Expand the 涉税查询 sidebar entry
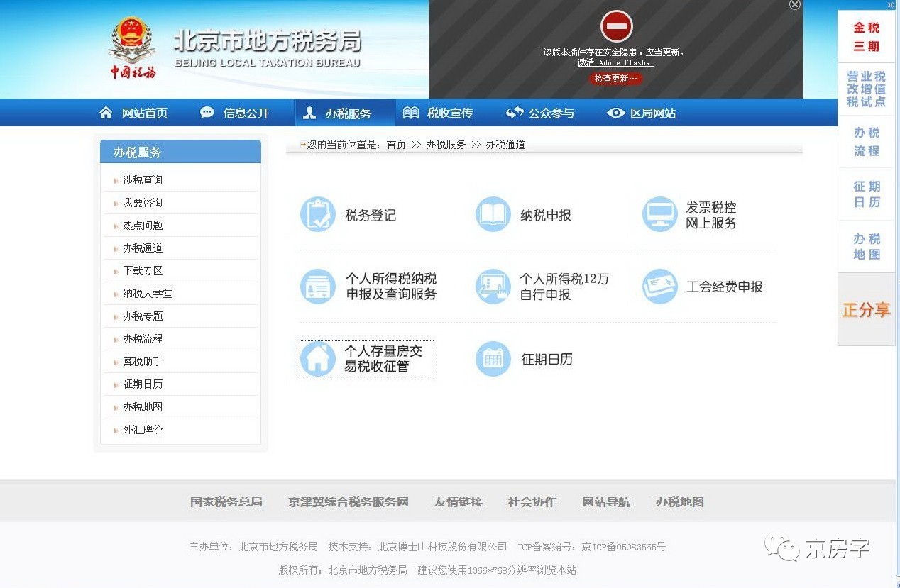Image resolution: width=900 pixels, height=588 pixels. pyautogui.click(x=143, y=179)
